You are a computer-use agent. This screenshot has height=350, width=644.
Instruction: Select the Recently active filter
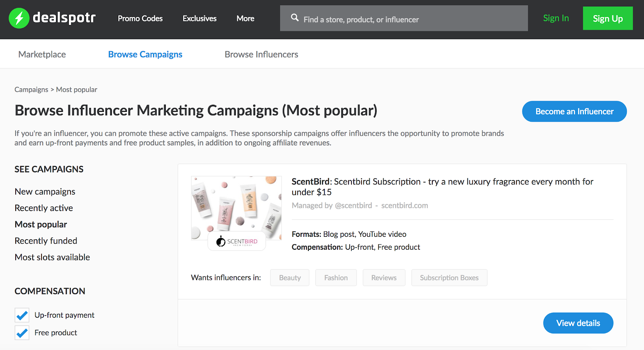[x=44, y=208]
